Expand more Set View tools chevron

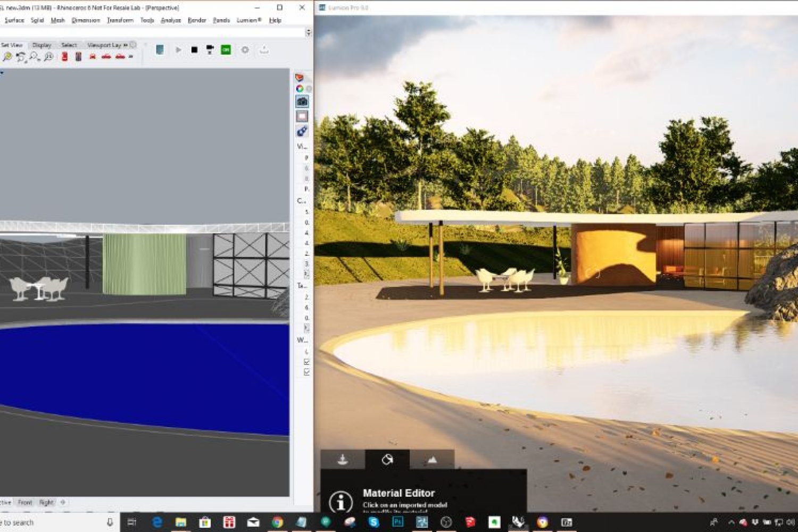[131, 56]
